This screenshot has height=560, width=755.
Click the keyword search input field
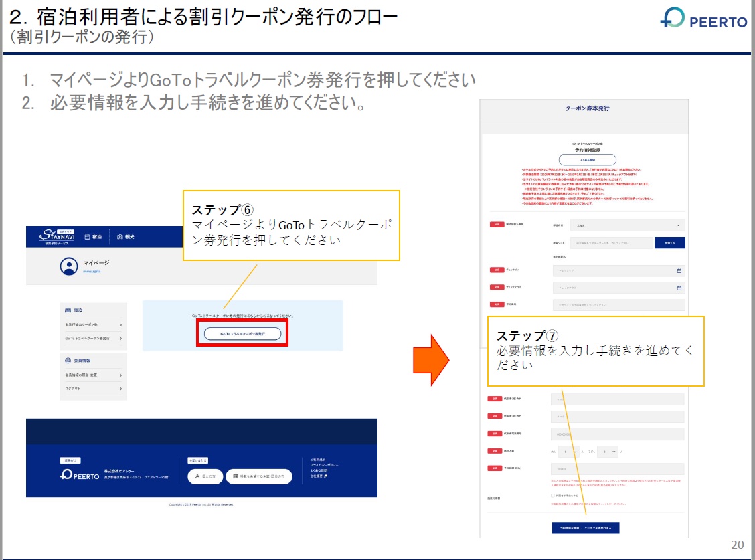[x=612, y=243]
